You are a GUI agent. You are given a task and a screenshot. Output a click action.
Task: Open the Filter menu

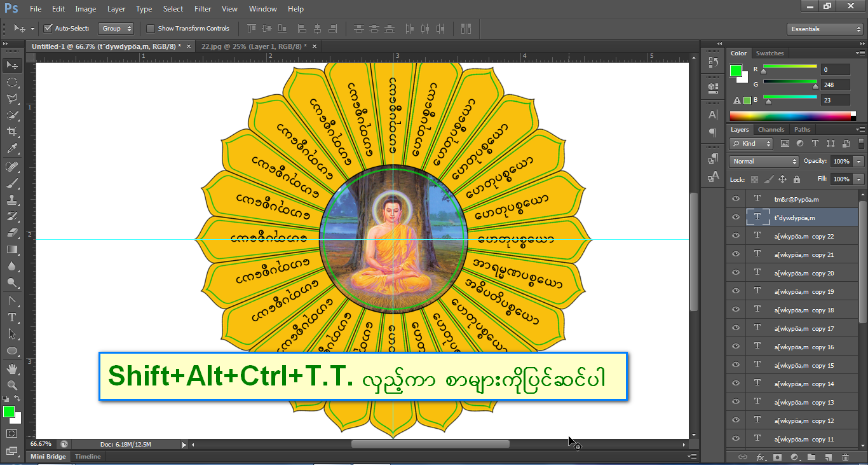203,9
